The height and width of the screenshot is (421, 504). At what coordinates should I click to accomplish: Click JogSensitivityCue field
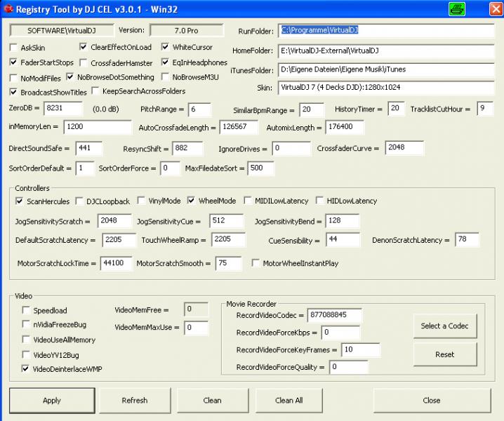[x=226, y=221]
